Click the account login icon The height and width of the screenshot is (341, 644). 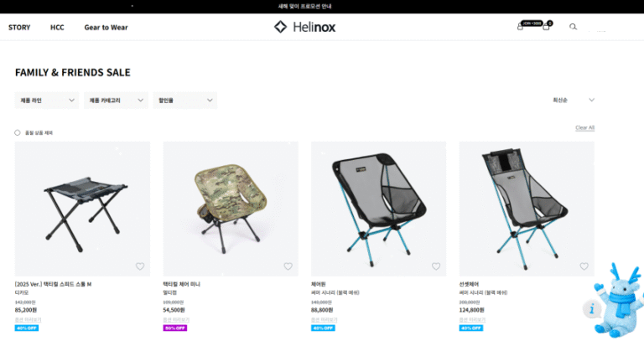click(x=520, y=27)
